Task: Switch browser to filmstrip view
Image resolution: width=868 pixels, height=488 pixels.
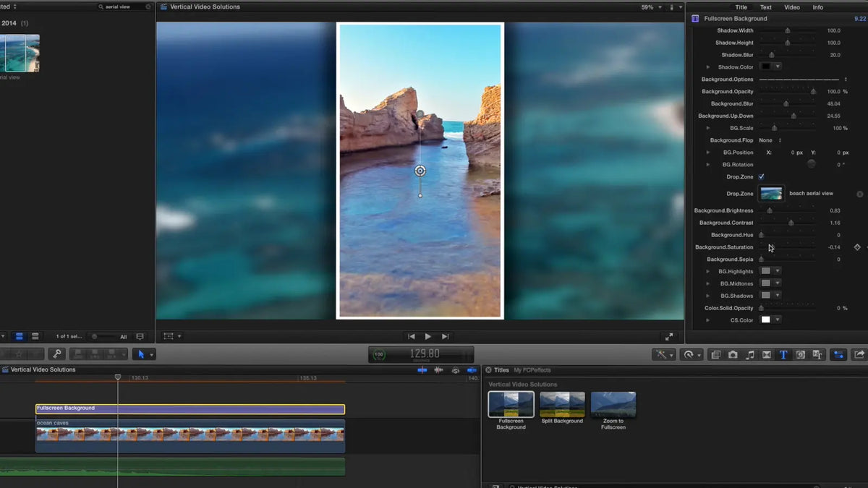Action: click(19, 336)
